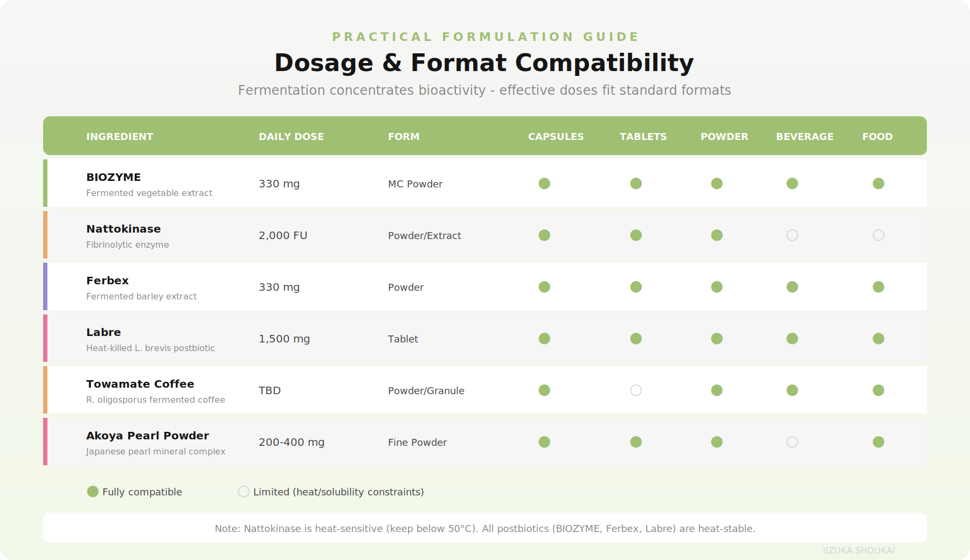Click Towamate Coffee Tablets limited circle
The image size is (970, 560).
636,390
